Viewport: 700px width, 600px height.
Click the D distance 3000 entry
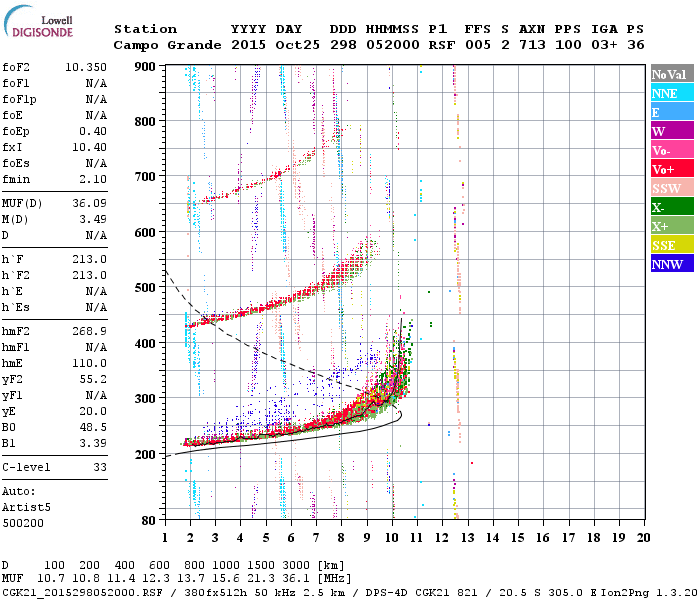[x=296, y=566]
